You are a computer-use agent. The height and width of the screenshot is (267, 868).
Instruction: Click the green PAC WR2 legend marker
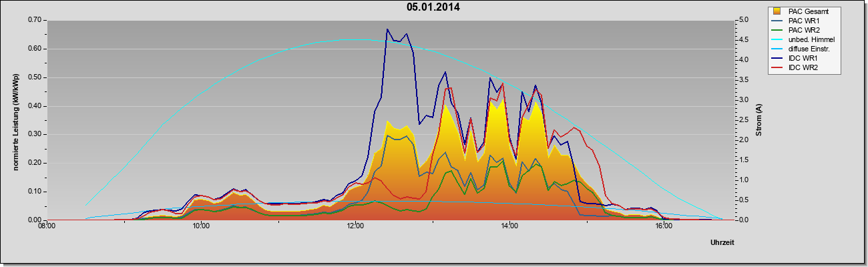(x=777, y=30)
